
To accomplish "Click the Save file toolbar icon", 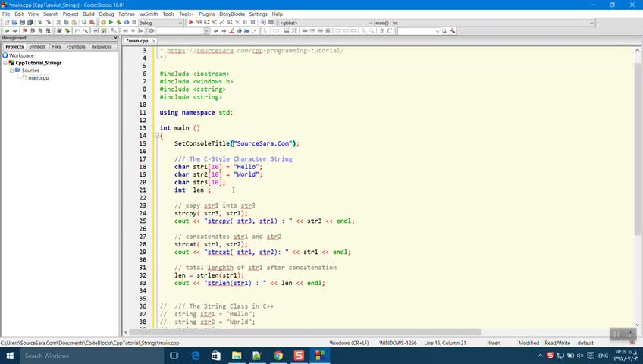I will coord(22,23).
